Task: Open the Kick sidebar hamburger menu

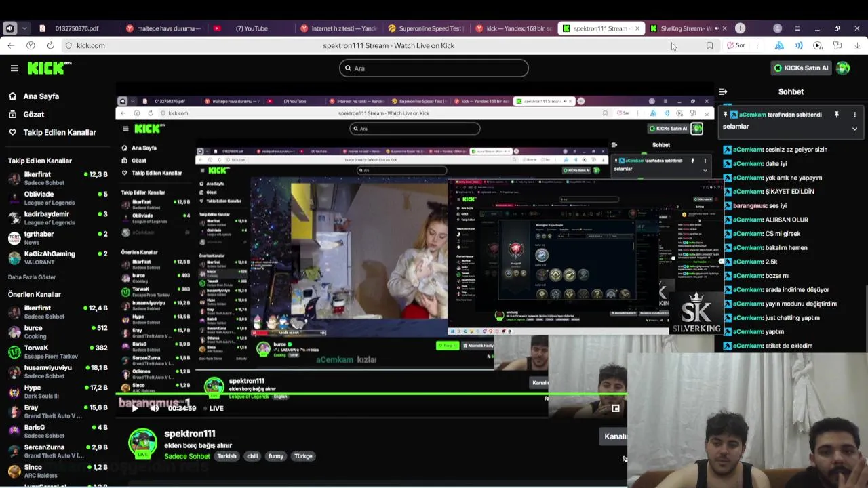Action: tap(14, 68)
